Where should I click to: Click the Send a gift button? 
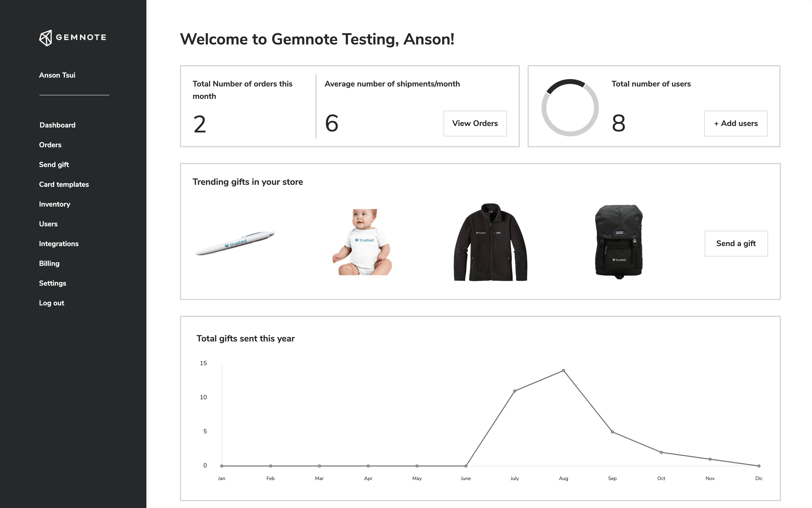736,244
